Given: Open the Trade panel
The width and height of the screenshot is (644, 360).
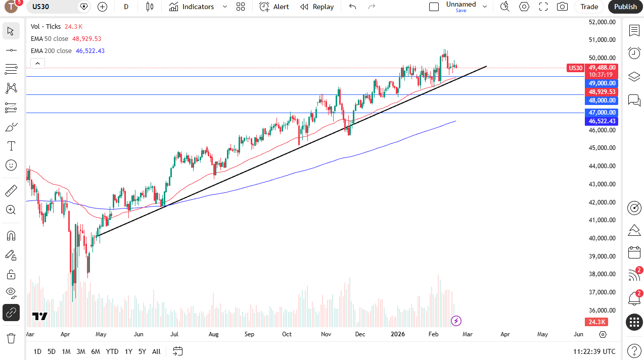Looking at the screenshot, I should click(589, 7).
